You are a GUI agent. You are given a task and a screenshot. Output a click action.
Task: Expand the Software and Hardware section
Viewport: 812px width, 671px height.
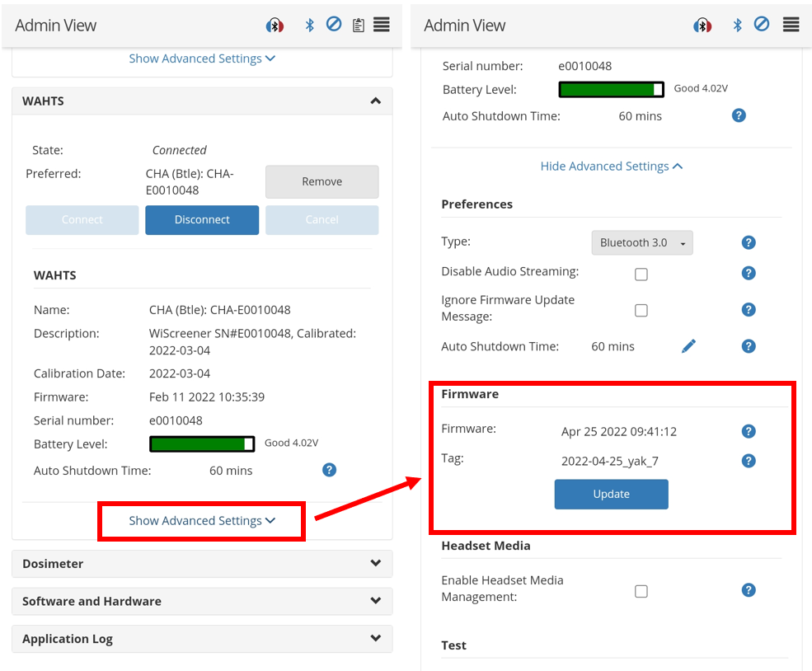pos(202,601)
